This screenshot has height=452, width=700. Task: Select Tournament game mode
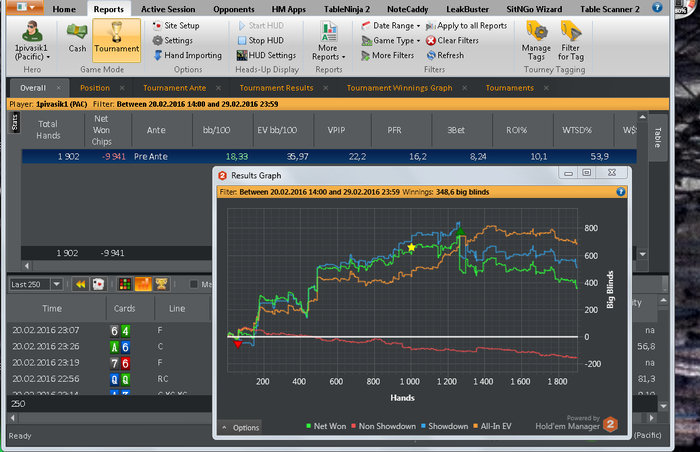(117, 40)
